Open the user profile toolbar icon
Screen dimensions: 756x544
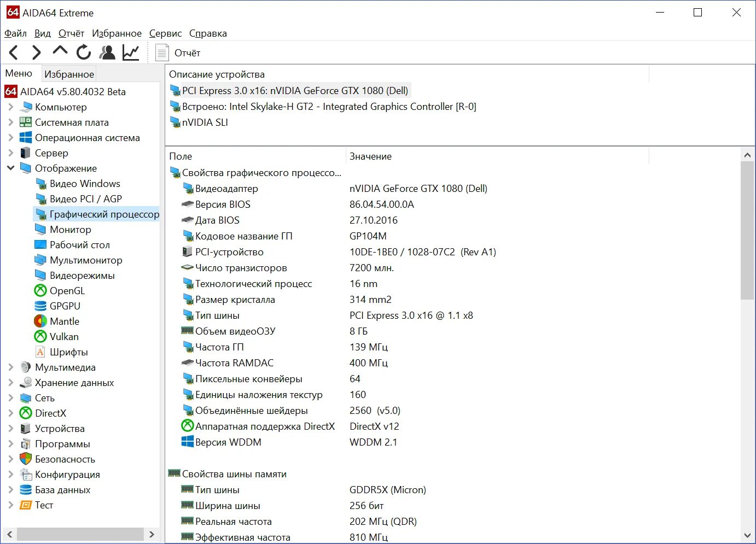107,52
